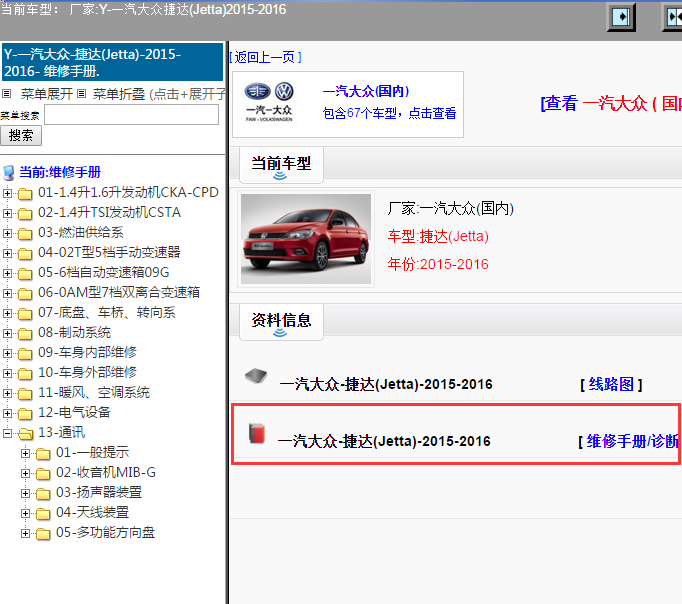Click 包含67个车型，点击查看 link

[389, 113]
